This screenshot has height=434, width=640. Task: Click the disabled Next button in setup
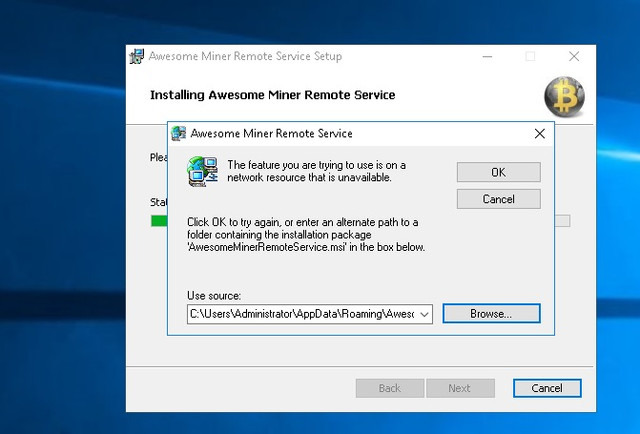click(x=460, y=388)
